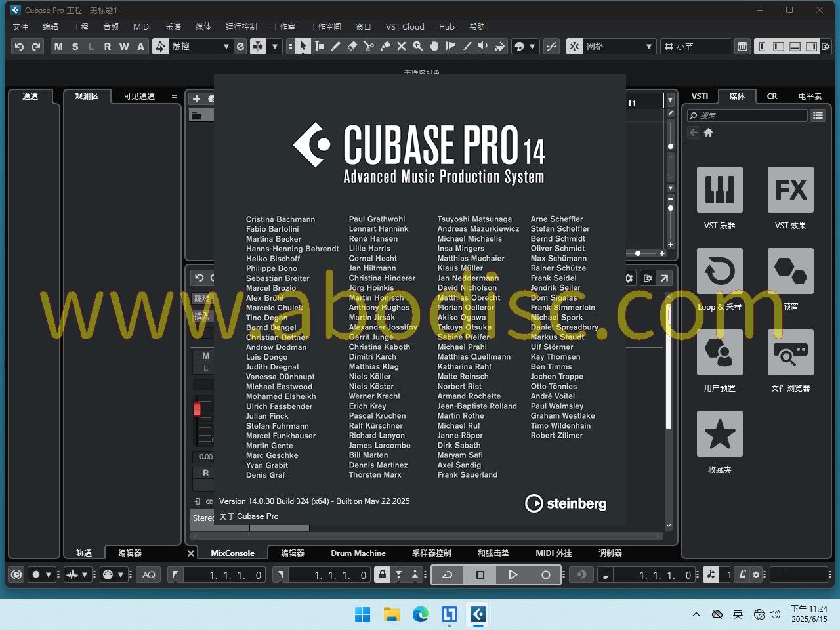The height and width of the screenshot is (630, 840).
Task: Toggle cycle loop in transport
Action: click(x=448, y=575)
